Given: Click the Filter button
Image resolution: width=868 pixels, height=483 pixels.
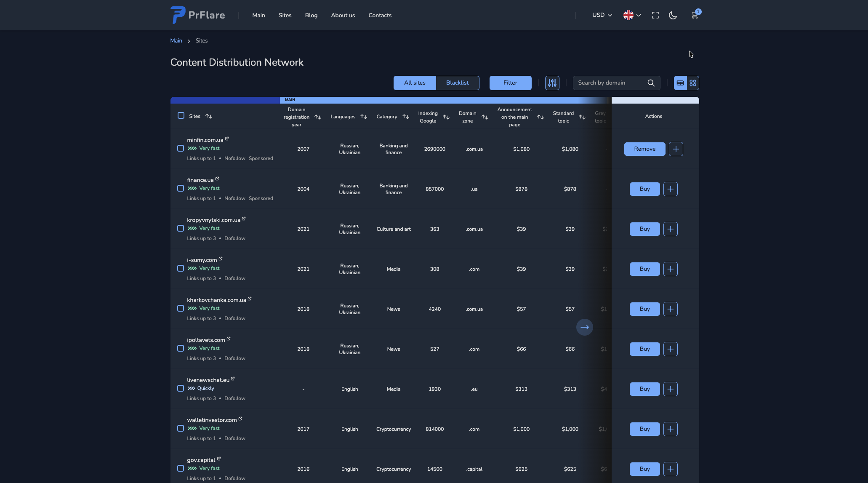Looking at the screenshot, I should click(510, 83).
